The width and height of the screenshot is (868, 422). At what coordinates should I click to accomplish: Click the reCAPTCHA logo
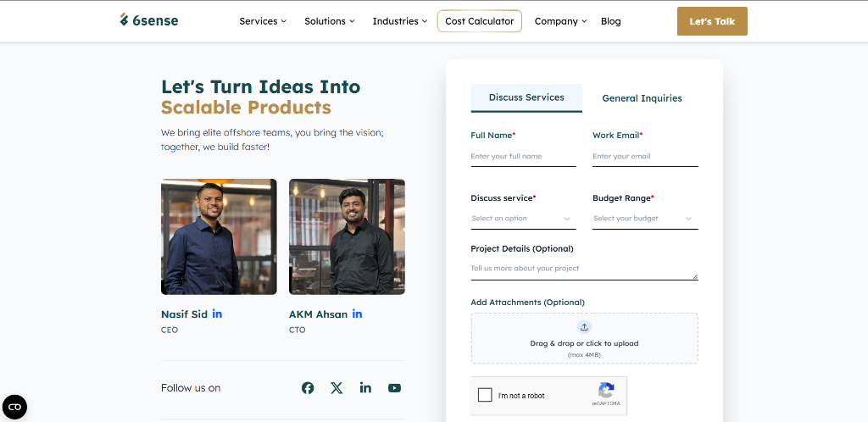click(x=606, y=391)
